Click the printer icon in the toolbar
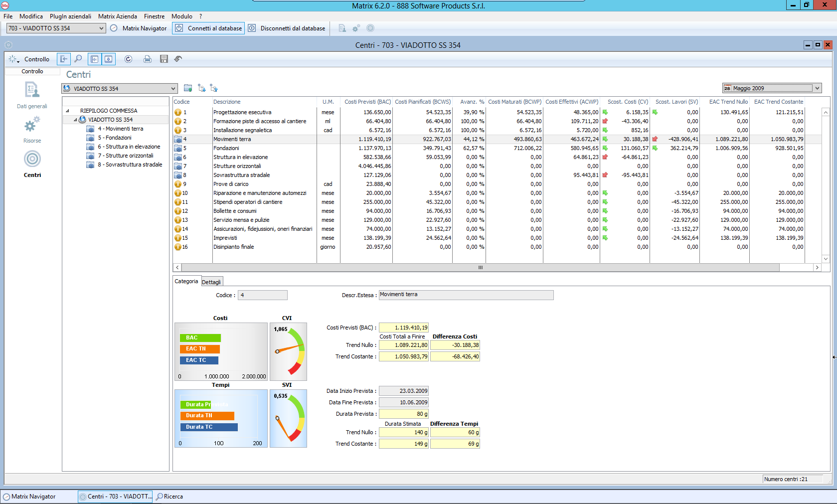This screenshot has width=837, height=504. tap(147, 59)
